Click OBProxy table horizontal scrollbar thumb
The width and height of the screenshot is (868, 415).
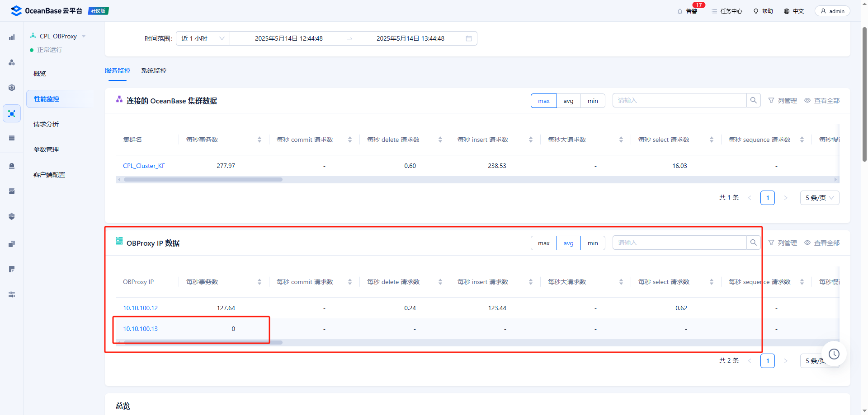203,342
